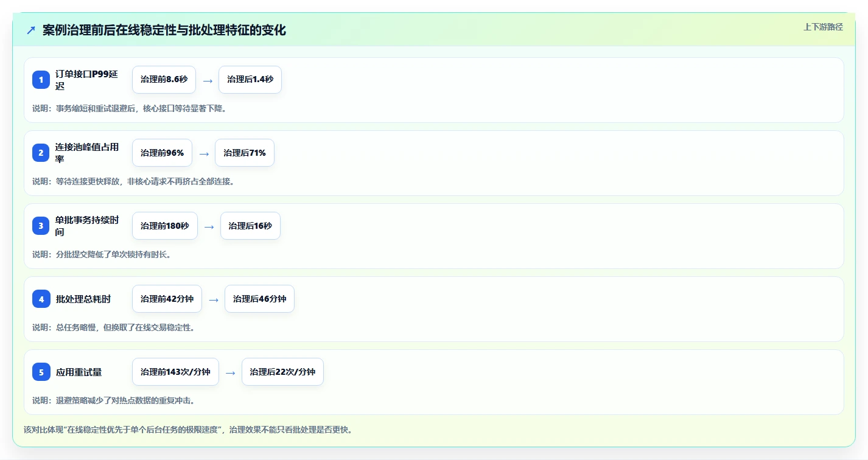Click the note 总任务略慢,但换取了在线交易稳定性
868x460 pixels.
click(x=113, y=327)
